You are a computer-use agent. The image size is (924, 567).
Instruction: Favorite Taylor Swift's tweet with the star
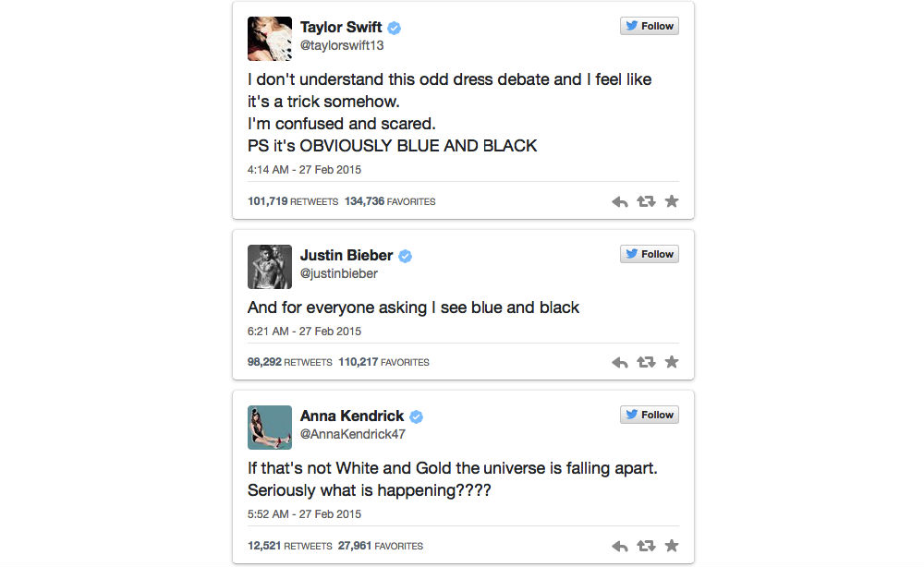tap(672, 201)
